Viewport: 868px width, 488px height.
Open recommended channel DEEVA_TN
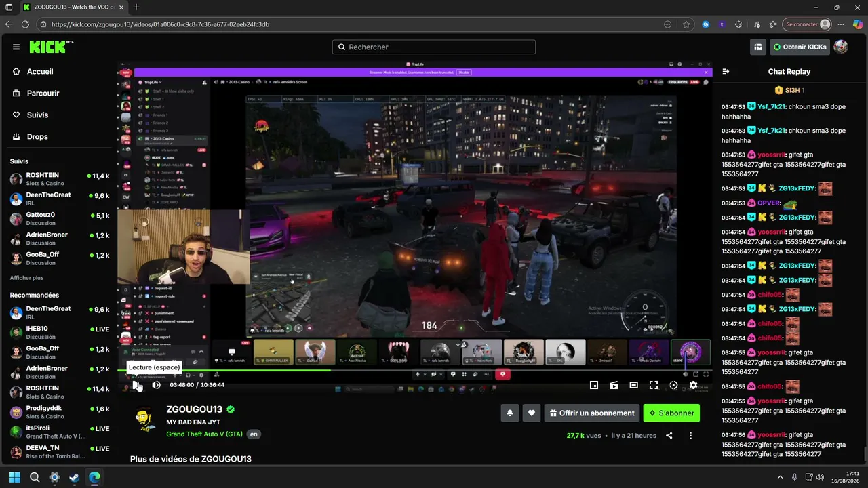pos(59,451)
